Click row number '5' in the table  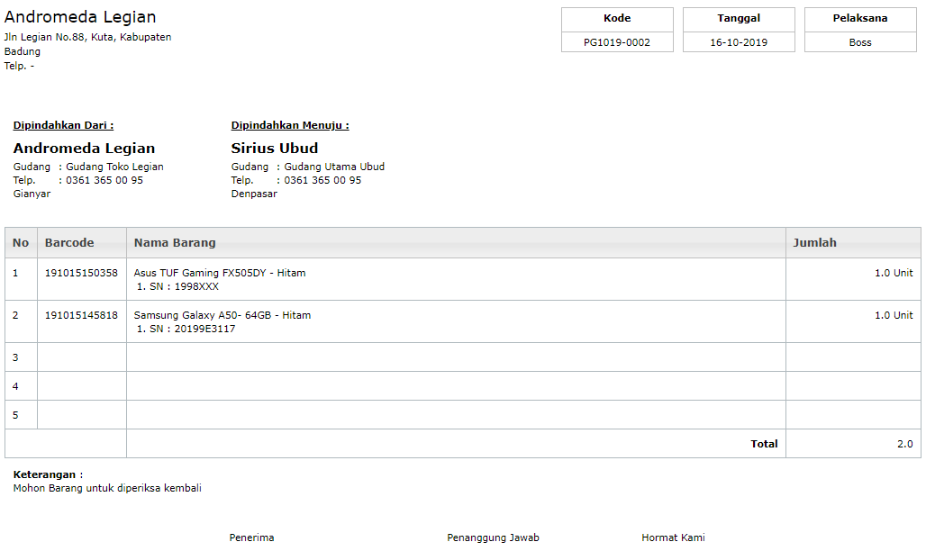[x=15, y=415]
